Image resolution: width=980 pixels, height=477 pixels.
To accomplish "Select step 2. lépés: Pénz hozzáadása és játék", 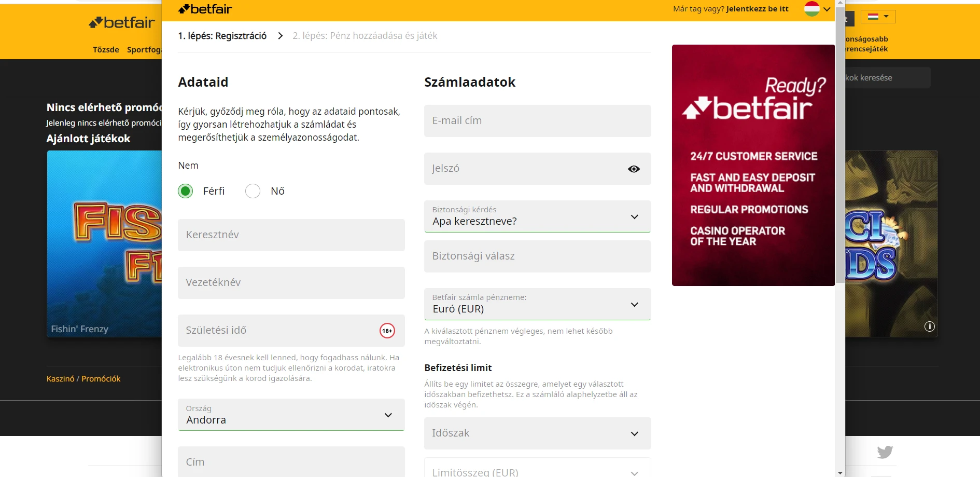I will (365, 36).
